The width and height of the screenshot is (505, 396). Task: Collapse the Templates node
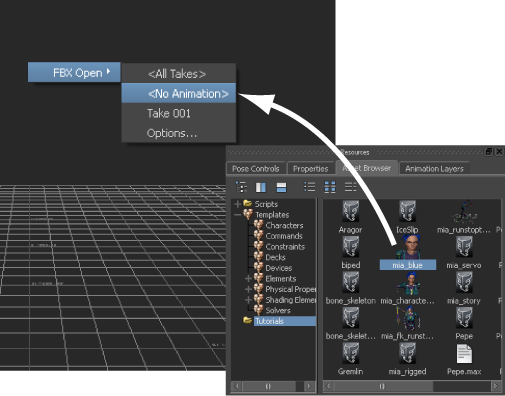click(237, 215)
